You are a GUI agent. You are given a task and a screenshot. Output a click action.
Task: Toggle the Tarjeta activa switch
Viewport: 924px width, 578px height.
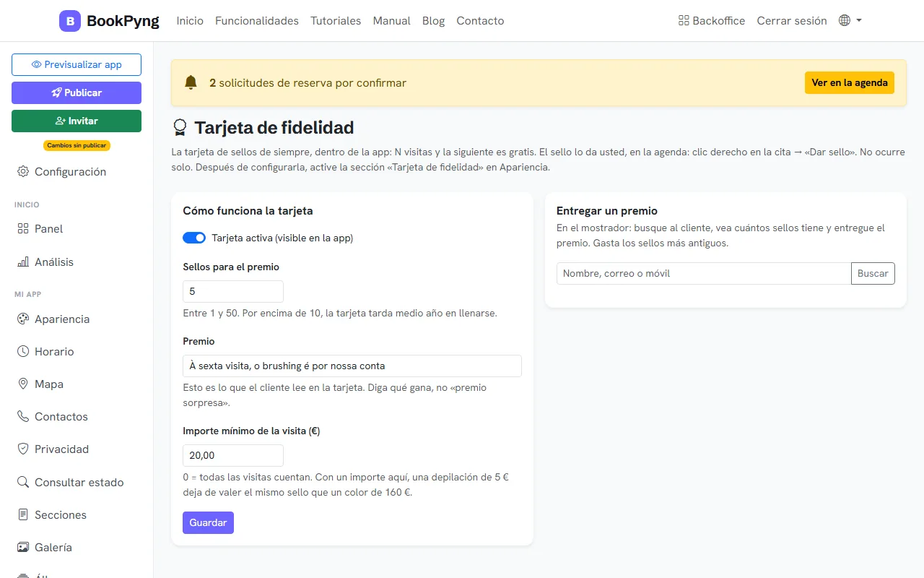click(195, 238)
